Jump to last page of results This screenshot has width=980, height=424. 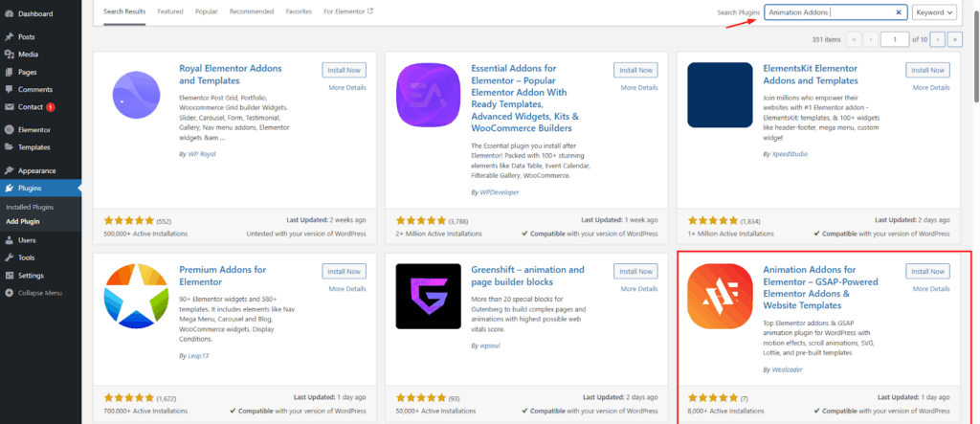[954, 39]
